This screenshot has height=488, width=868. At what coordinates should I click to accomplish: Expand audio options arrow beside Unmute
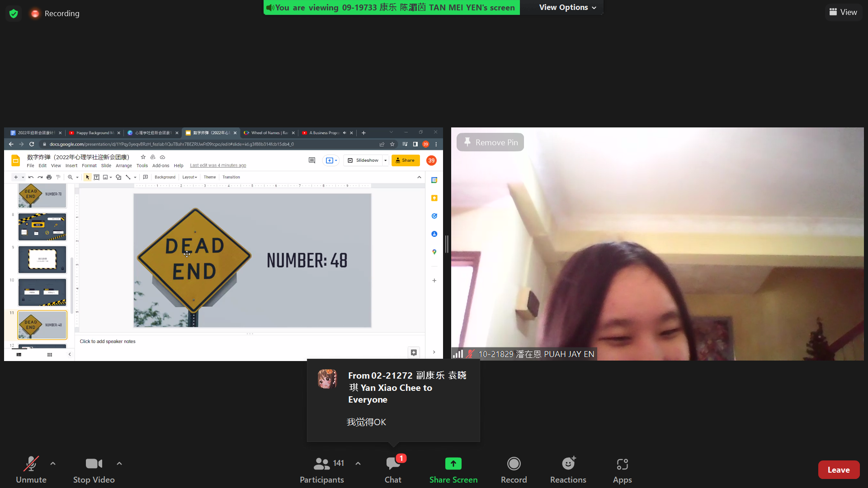pyautogui.click(x=53, y=464)
